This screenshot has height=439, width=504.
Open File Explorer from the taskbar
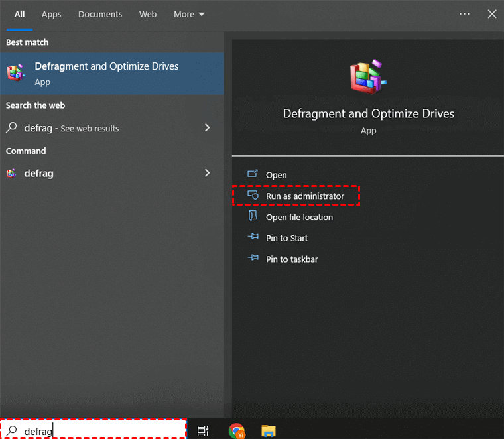[268, 431]
